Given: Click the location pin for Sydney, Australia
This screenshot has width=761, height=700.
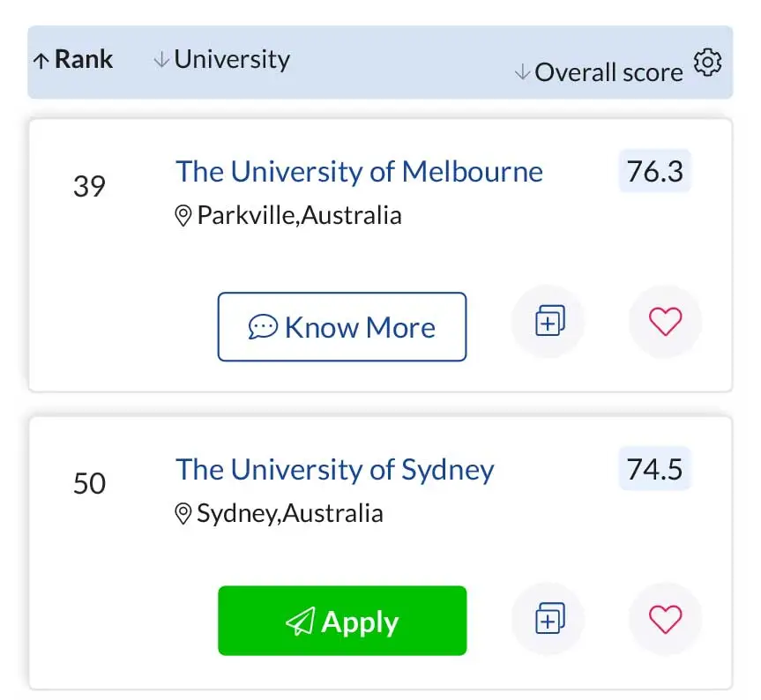Looking at the screenshot, I should (x=183, y=514).
